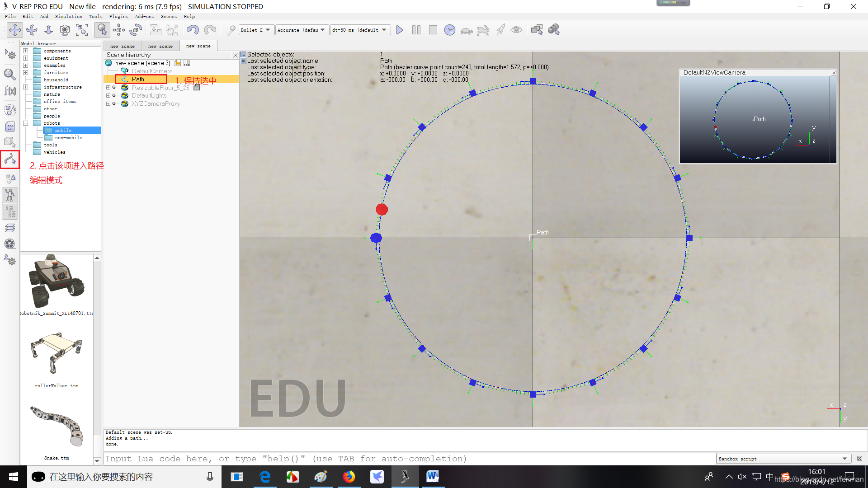
Task: Expand the components folder
Action: 26,51
